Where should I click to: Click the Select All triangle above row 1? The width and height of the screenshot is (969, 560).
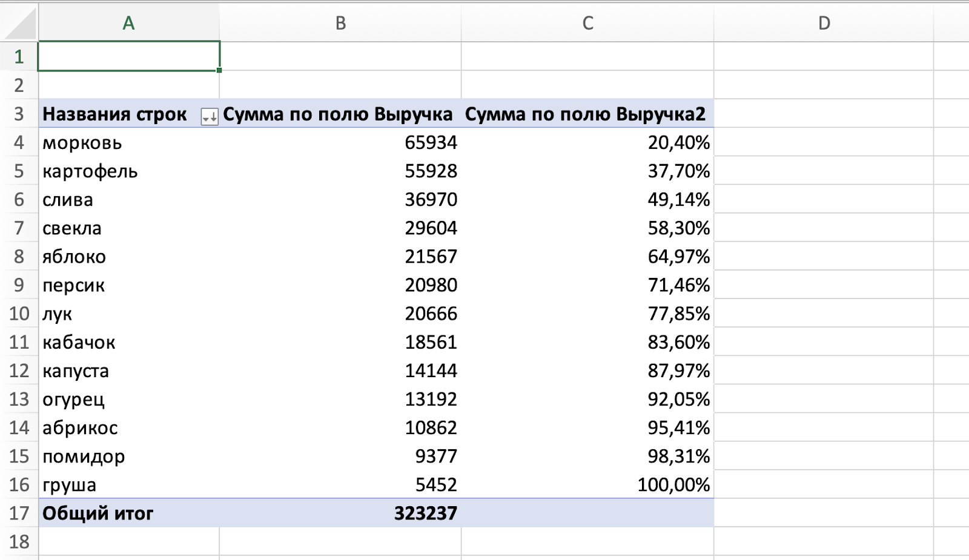(x=18, y=23)
